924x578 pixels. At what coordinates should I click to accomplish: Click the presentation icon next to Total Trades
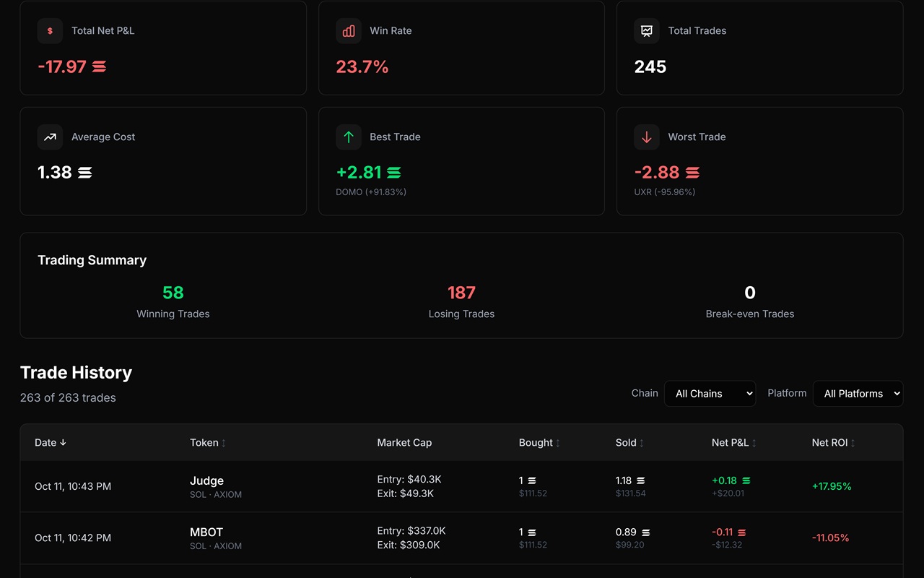(x=647, y=31)
